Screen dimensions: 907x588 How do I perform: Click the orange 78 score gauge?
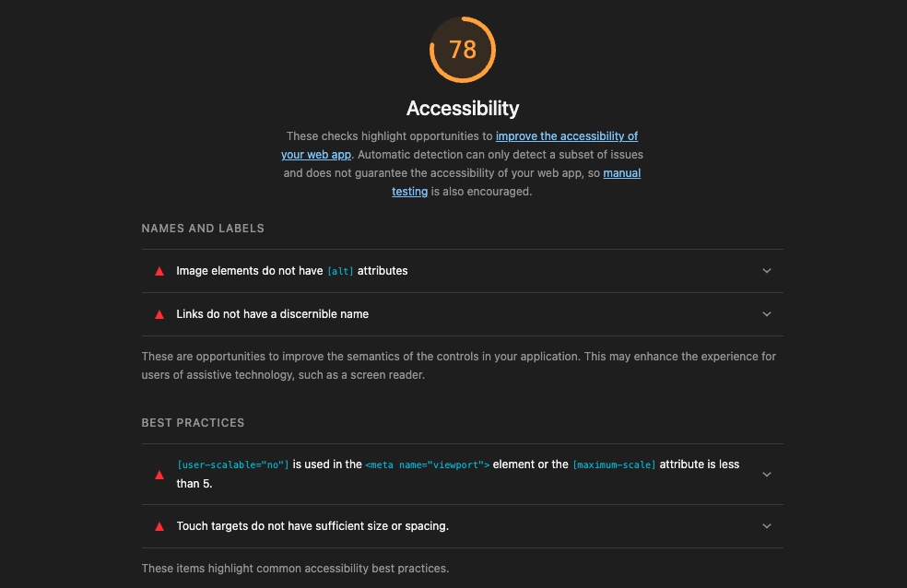pyautogui.click(x=463, y=49)
